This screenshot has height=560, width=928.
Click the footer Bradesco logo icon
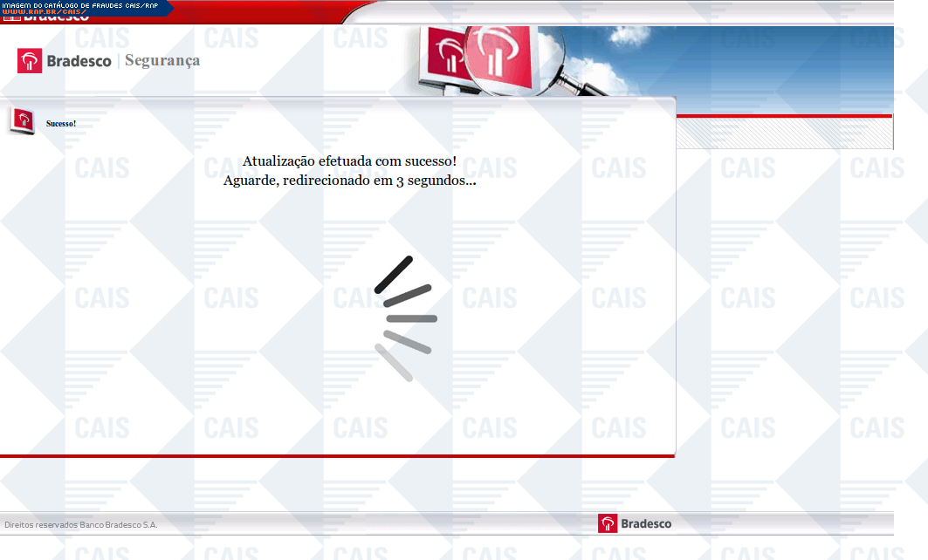608,523
